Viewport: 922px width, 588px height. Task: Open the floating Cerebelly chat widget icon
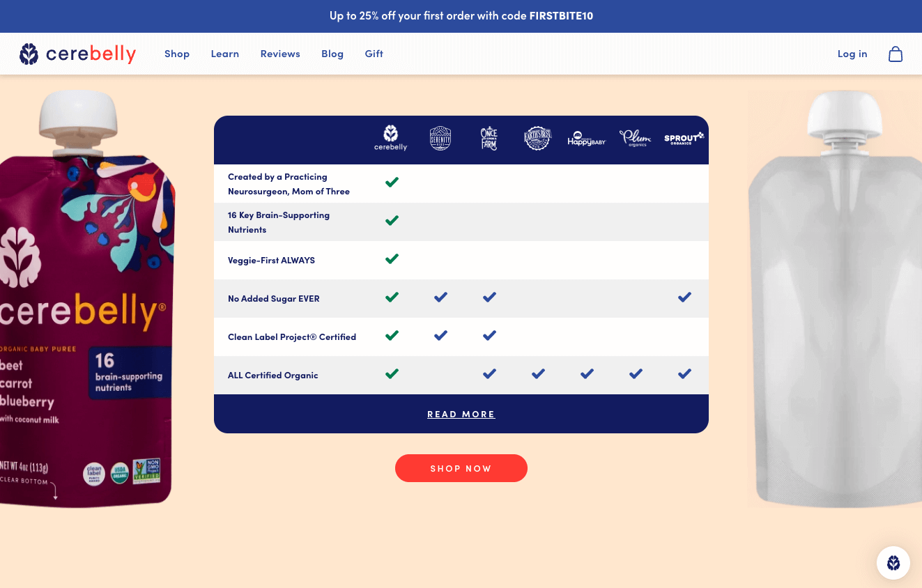tap(893, 563)
